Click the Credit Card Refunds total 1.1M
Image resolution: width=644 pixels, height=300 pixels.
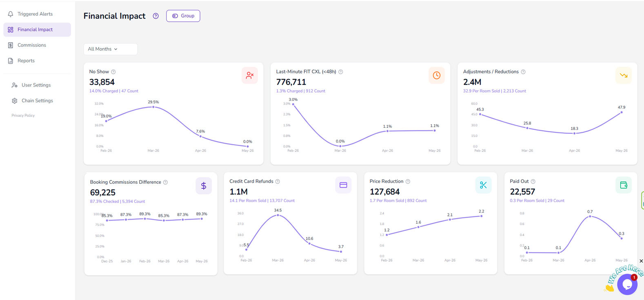pyautogui.click(x=239, y=192)
